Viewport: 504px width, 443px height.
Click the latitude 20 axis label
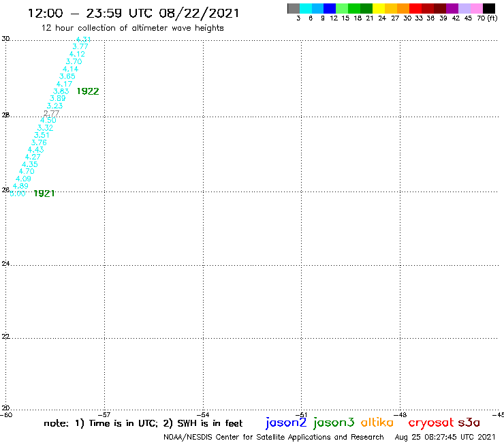click(5, 408)
